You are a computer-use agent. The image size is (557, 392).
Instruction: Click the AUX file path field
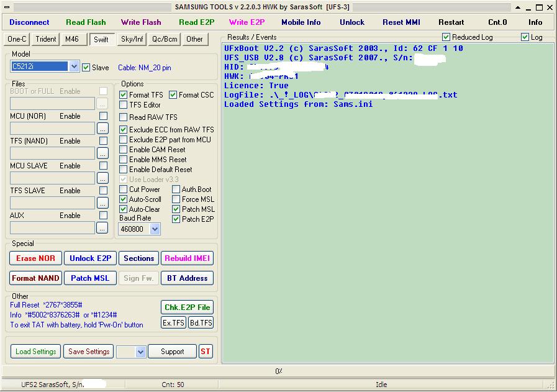click(x=53, y=228)
